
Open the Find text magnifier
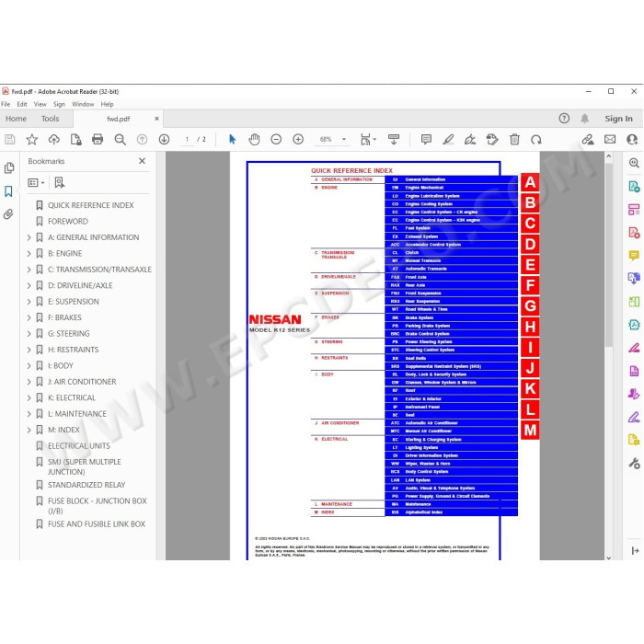pyautogui.click(x=120, y=140)
